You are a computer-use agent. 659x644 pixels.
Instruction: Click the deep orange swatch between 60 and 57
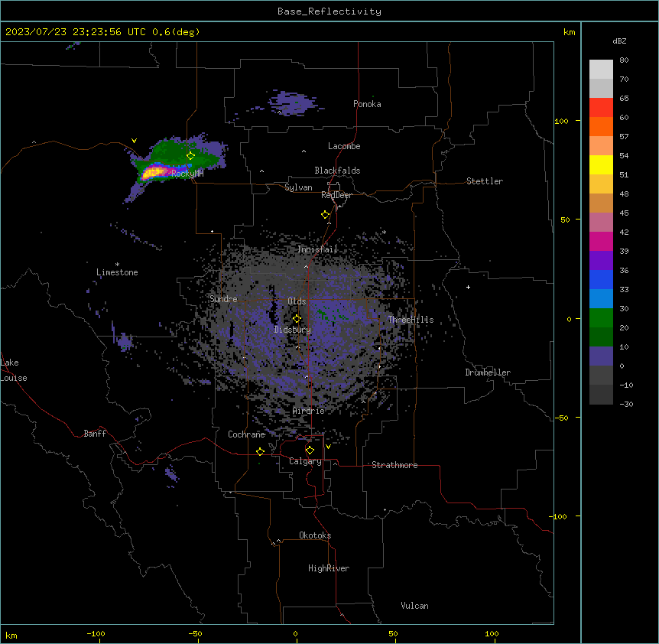[x=601, y=126]
